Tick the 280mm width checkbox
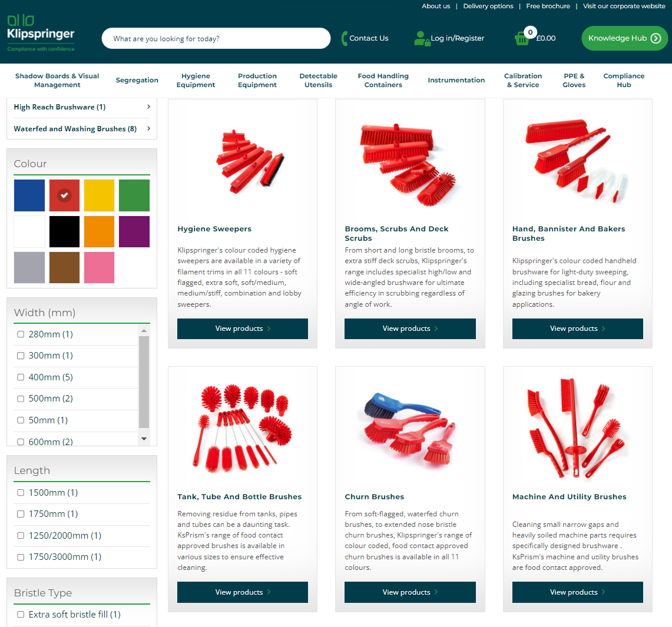This screenshot has height=627, width=672. (x=21, y=334)
